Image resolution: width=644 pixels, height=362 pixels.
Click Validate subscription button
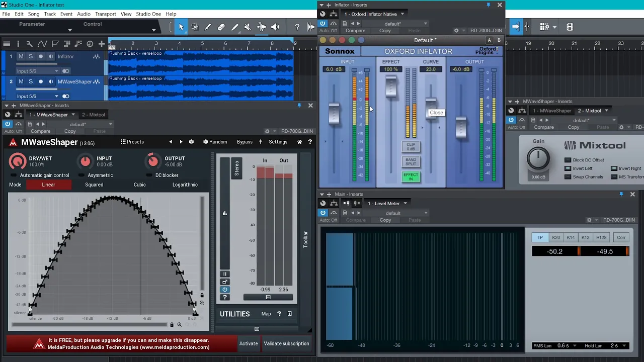click(x=286, y=343)
